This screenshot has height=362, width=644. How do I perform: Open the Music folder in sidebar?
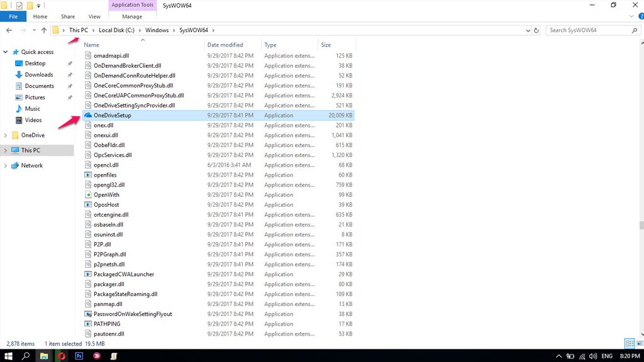(32, 109)
